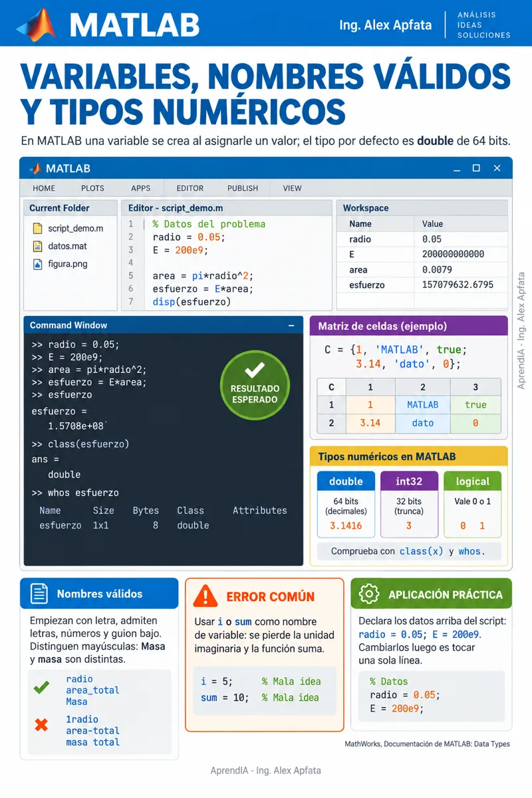Viewport: 532px width, 798px height.
Task: Click the red cross icon next to invalid names
Action: pos(41,725)
